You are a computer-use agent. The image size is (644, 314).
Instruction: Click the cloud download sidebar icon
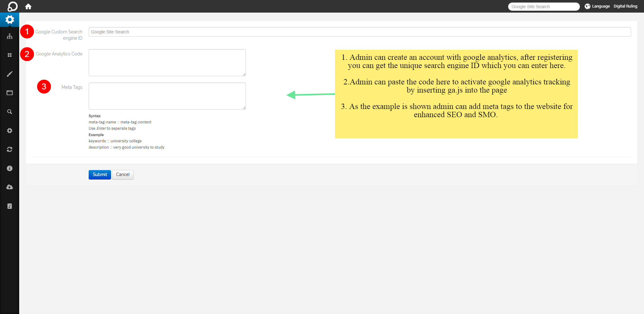coord(10,187)
